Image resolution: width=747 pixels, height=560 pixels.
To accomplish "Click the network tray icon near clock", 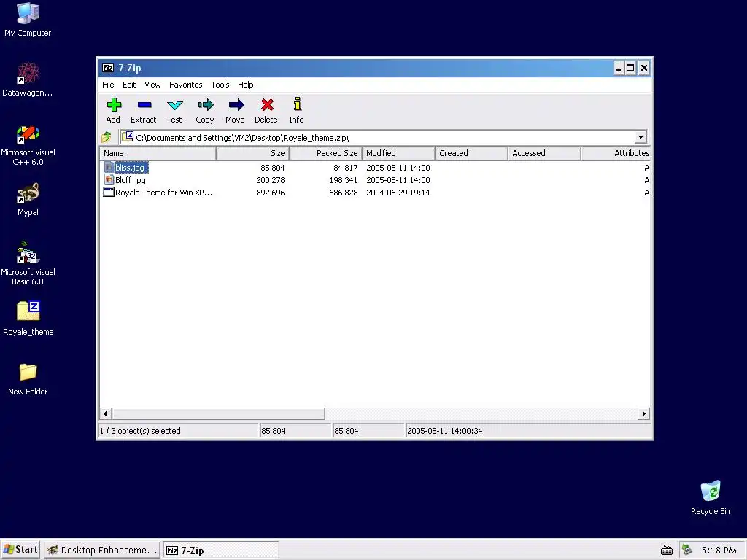I will 687,550.
